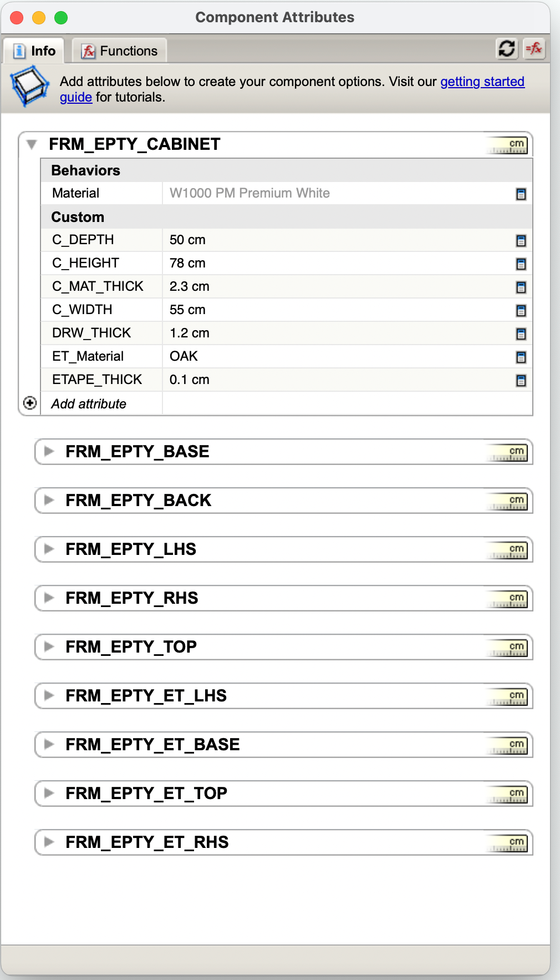Click the Add attribute row label
The image size is (560, 980).
89,404
